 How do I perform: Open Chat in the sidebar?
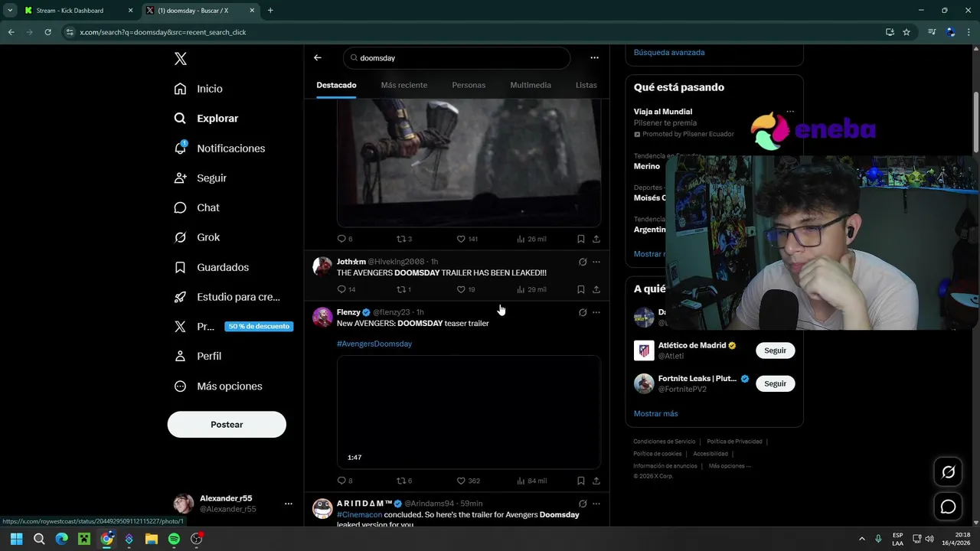point(197,207)
